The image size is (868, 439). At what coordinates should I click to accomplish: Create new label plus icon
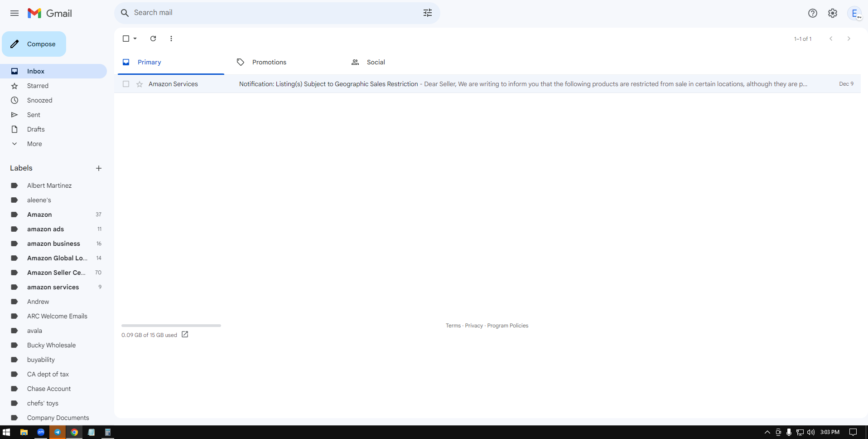tap(99, 168)
